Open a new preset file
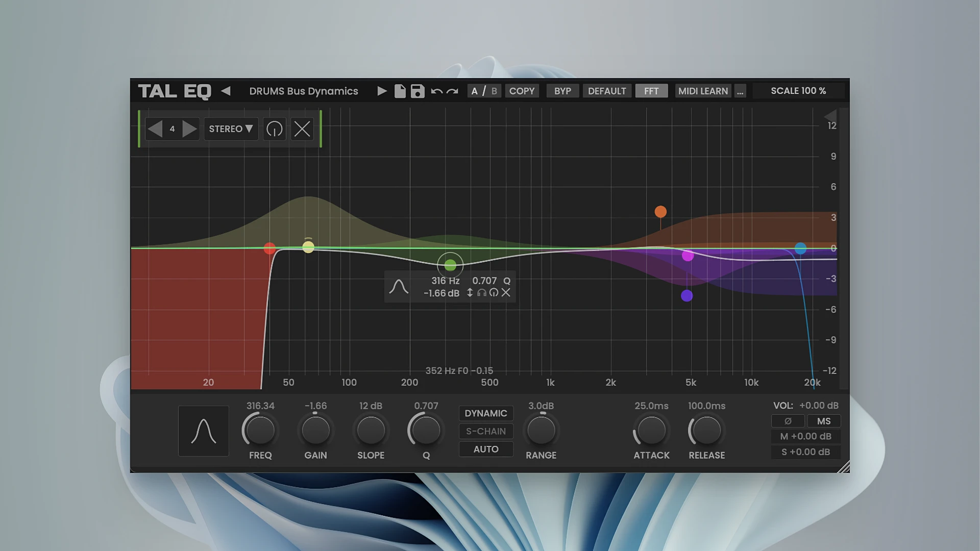Screen dimensions: 980x551 400,91
